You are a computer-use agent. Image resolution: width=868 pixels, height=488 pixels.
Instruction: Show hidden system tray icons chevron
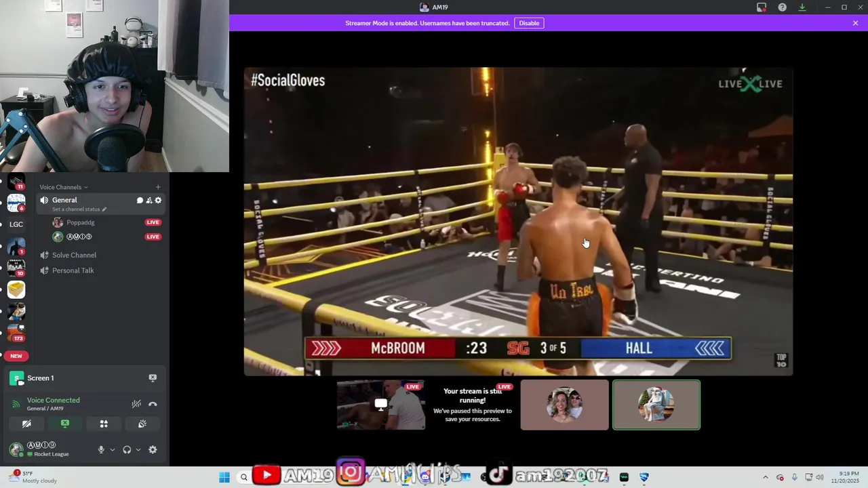[x=766, y=477]
